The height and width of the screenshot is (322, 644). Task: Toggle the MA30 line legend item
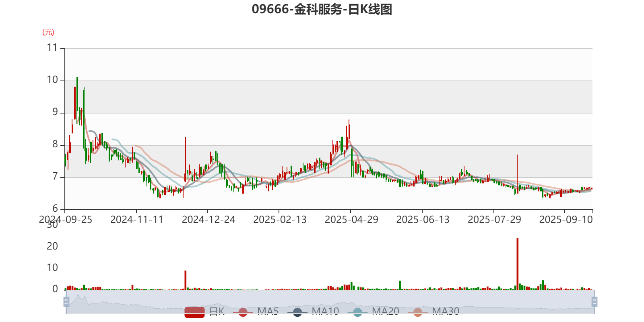tap(433, 312)
